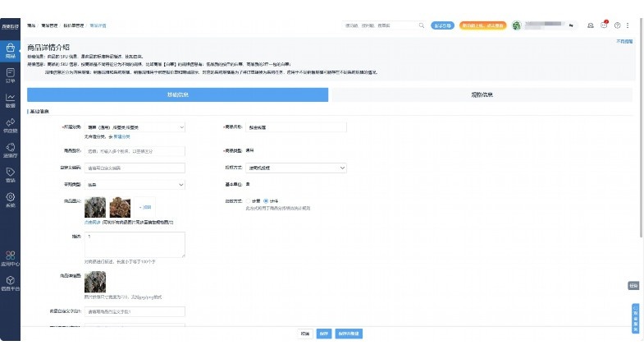Screen dimensions: 644x359
Task: Click the blue pill button in the header
Action: point(442,25)
